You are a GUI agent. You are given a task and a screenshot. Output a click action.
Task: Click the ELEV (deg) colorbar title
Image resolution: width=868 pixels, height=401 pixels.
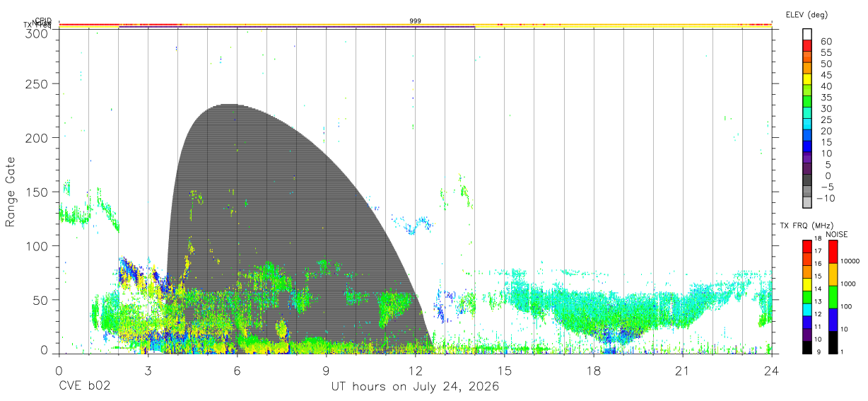click(x=807, y=14)
